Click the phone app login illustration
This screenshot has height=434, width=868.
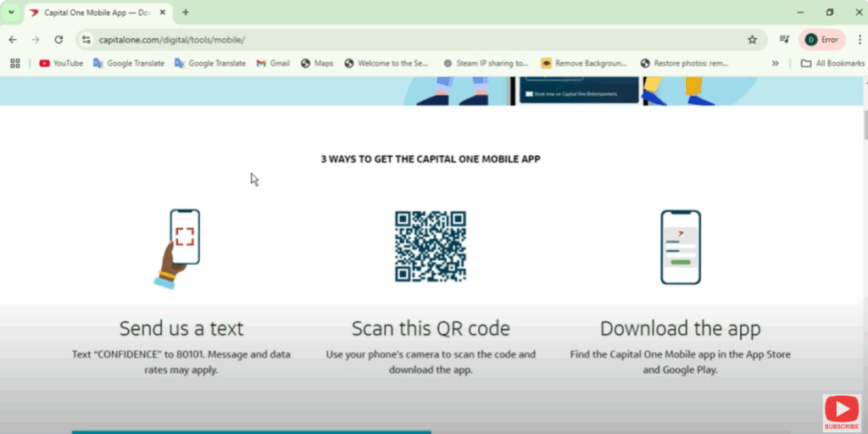click(681, 247)
